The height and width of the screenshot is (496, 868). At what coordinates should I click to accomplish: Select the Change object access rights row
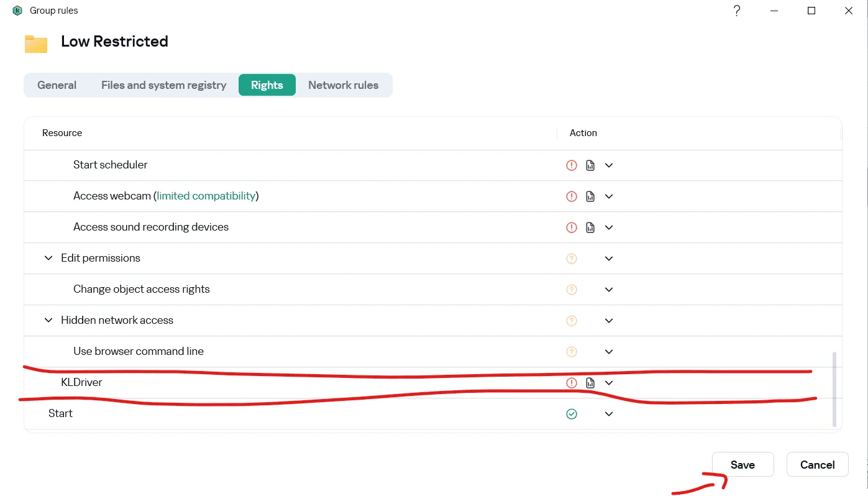pos(433,290)
